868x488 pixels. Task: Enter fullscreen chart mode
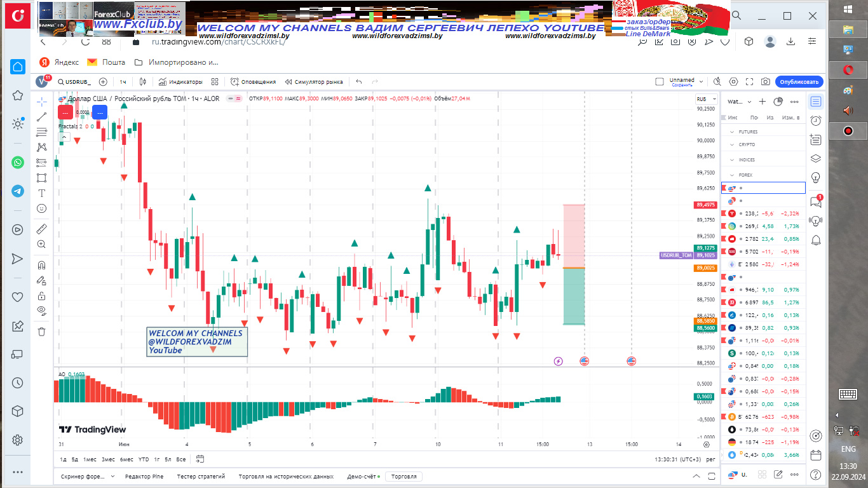(750, 82)
